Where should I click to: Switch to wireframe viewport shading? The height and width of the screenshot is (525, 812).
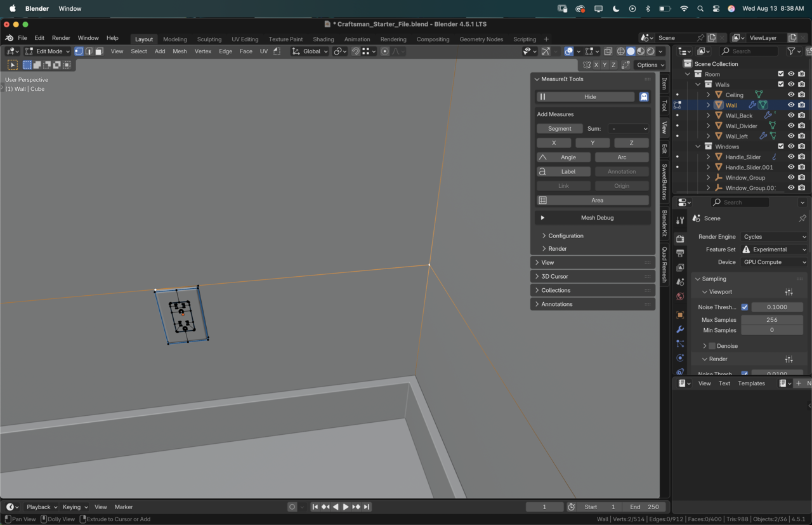point(621,51)
